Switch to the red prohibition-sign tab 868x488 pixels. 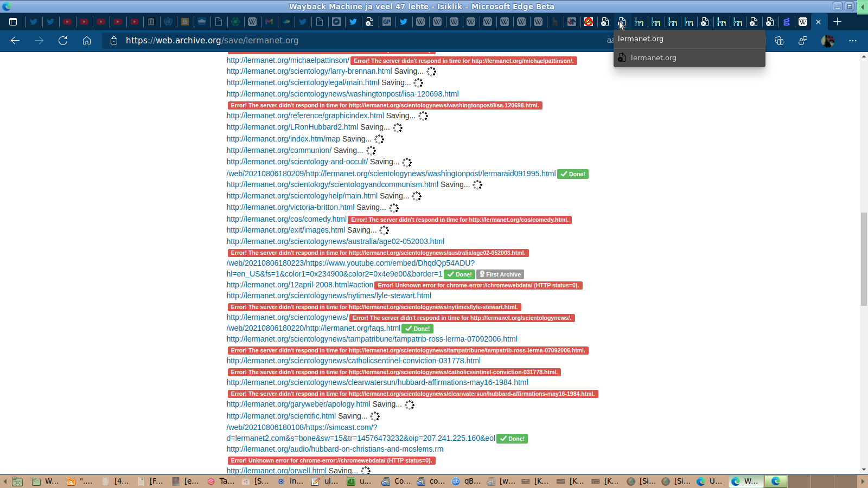(589, 22)
